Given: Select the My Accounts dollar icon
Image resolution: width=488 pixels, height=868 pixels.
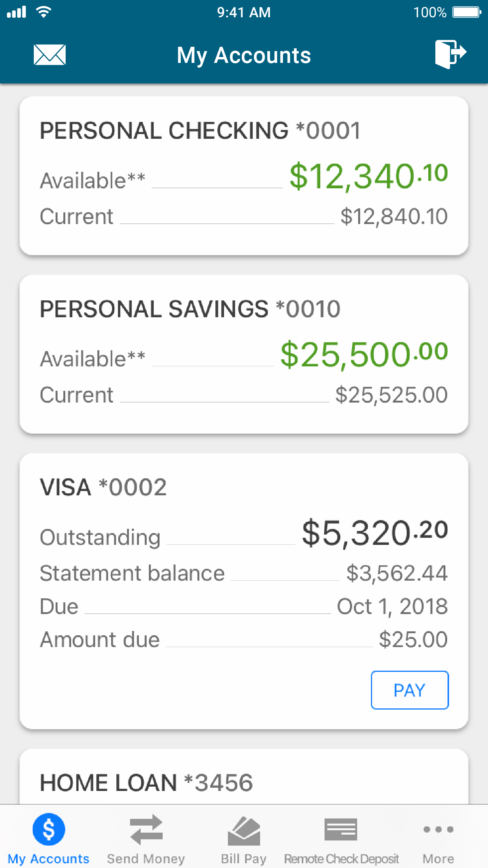Looking at the screenshot, I should coord(49,829).
